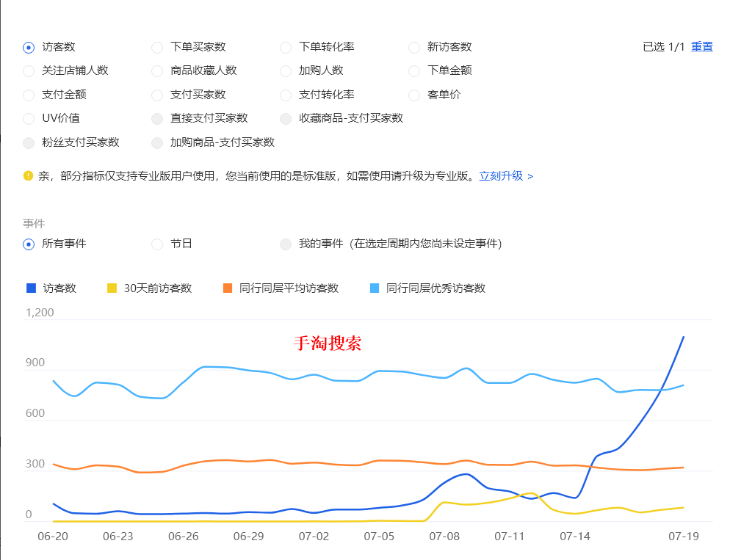Select the 我的事件 event filter

[x=286, y=244]
